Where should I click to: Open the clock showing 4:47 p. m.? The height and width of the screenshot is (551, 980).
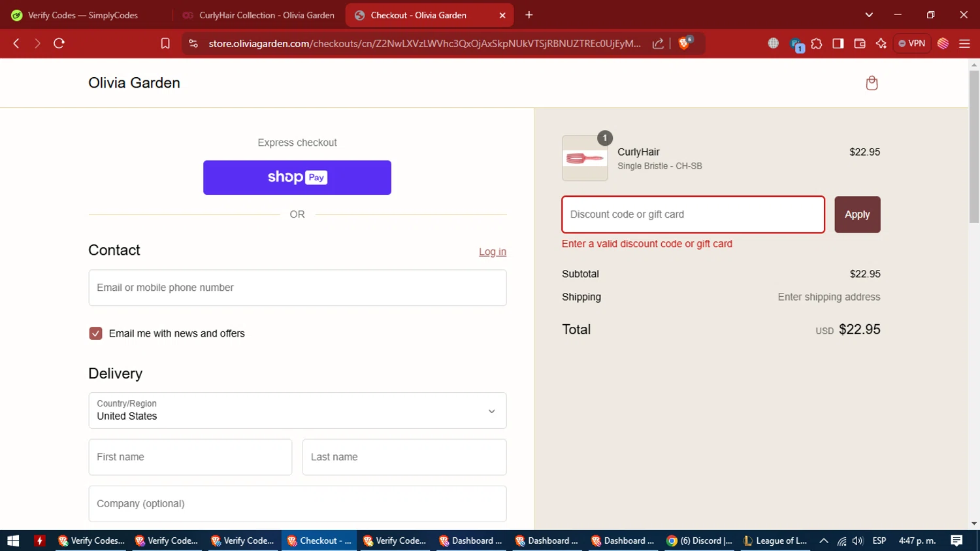coord(917,541)
